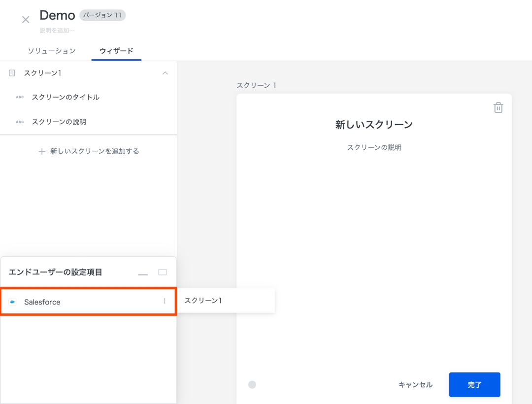
Task: Click the キャンセル button
Action: click(415, 385)
